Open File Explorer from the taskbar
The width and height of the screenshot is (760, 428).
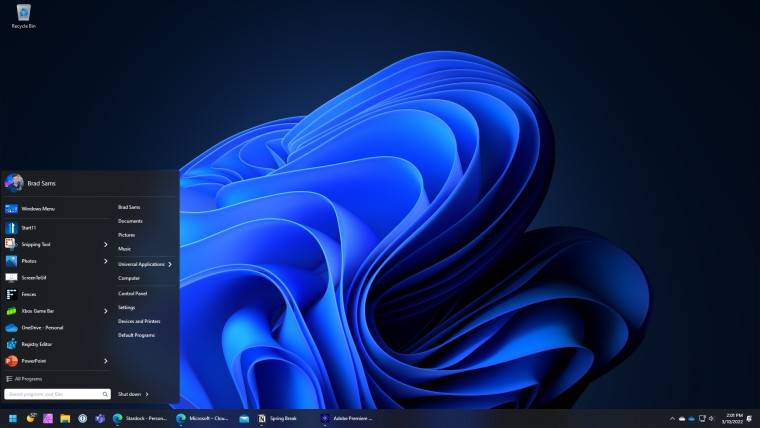pos(65,418)
